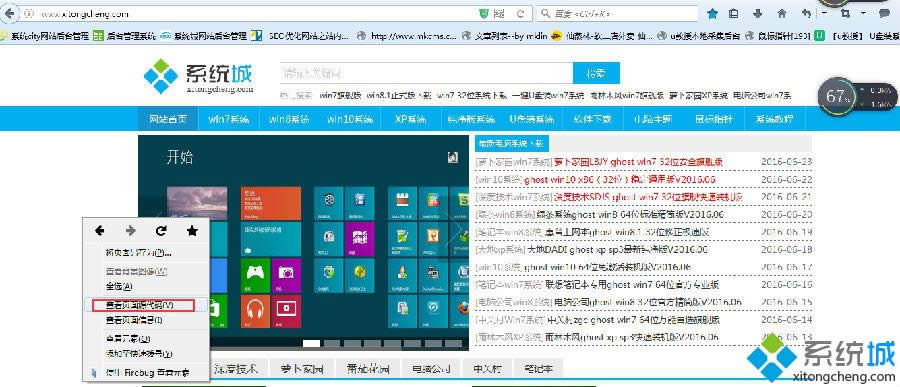
Task: Open the win7系统 navigation tab
Action: click(228, 119)
